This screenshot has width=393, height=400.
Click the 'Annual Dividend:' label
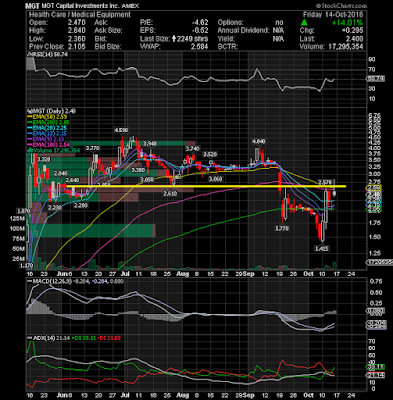pyautogui.click(x=243, y=30)
